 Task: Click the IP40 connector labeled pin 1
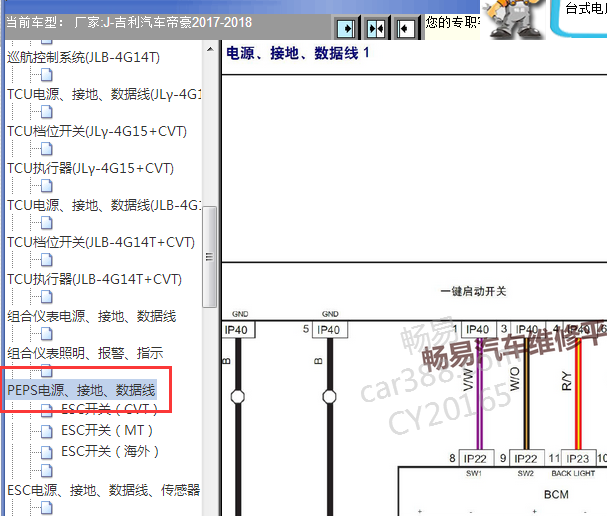pos(478,329)
